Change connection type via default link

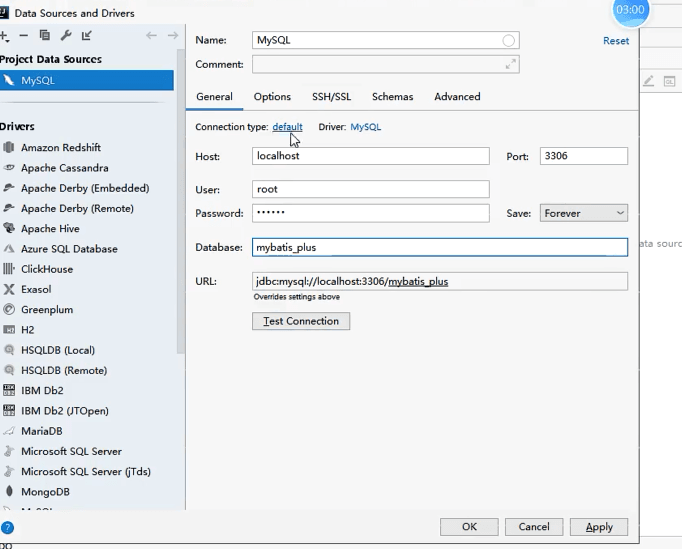tap(287, 127)
